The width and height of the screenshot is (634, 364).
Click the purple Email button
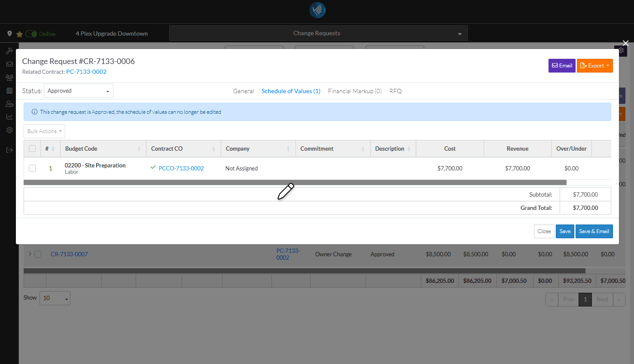click(562, 66)
